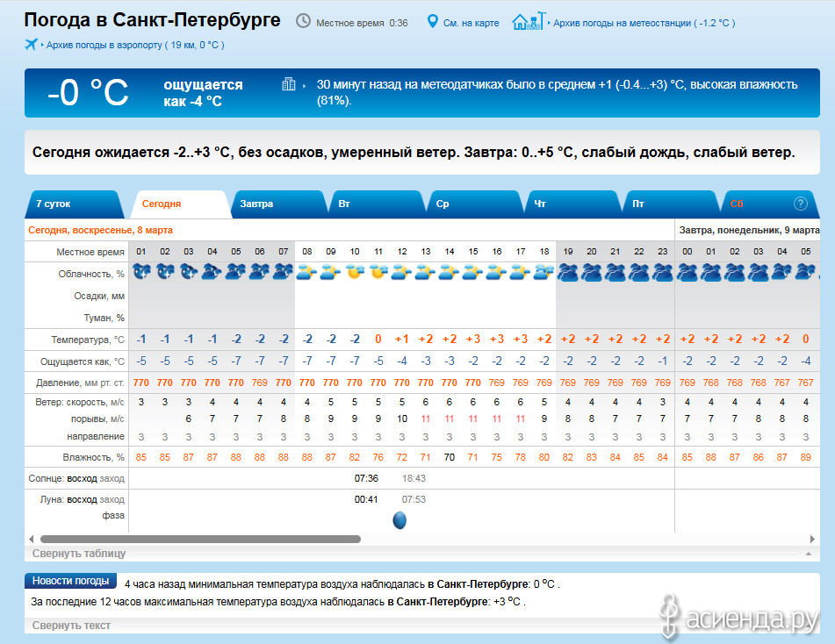Image resolution: width=835 pixels, height=644 pixels.
Task: Click the clock icon beside Местное время
Action: click(303, 21)
